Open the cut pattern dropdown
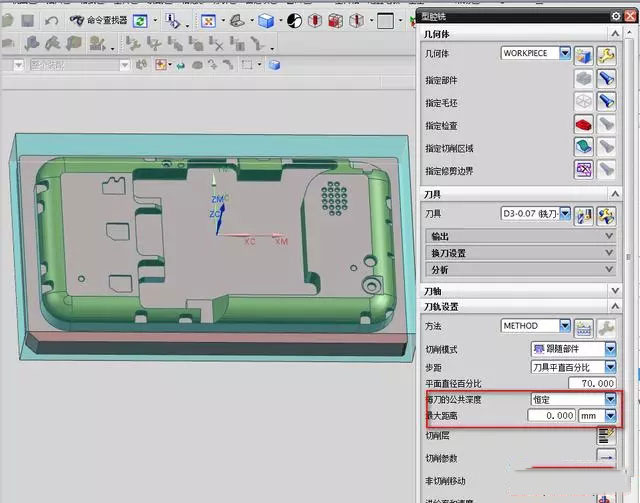This screenshot has height=503, width=640. pyautogui.click(x=610, y=349)
